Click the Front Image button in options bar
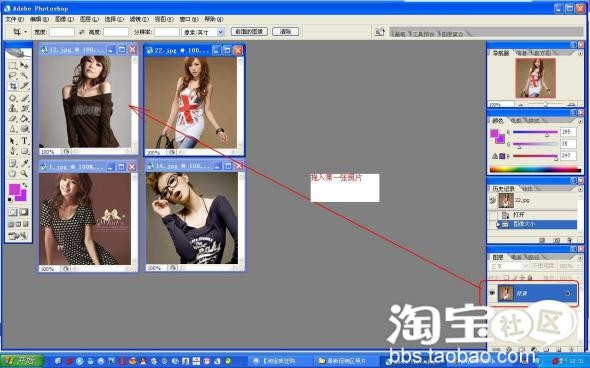 coord(249,32)
